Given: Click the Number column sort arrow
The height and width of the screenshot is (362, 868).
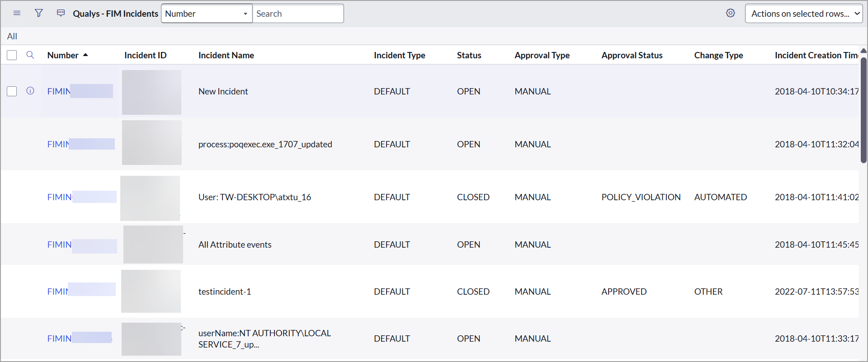Looking at the screenshot, I should pyautogui.click(x=85, y=55).
